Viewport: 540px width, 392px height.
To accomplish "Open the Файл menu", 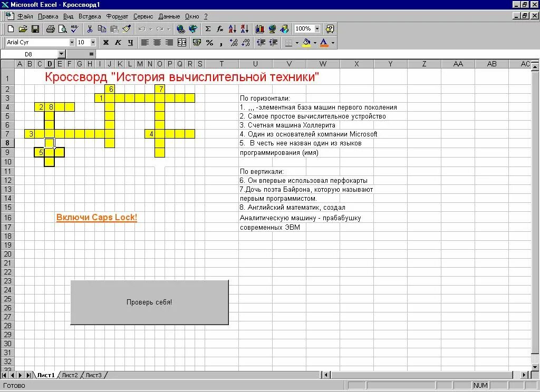I will [x=25, y=16].
